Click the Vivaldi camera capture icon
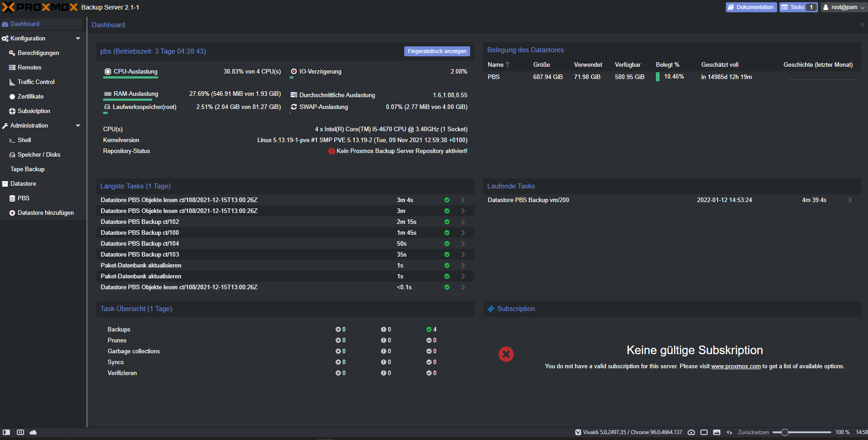Image resolution: width=868 pixels, height=440 pixels. click(691, 432)
